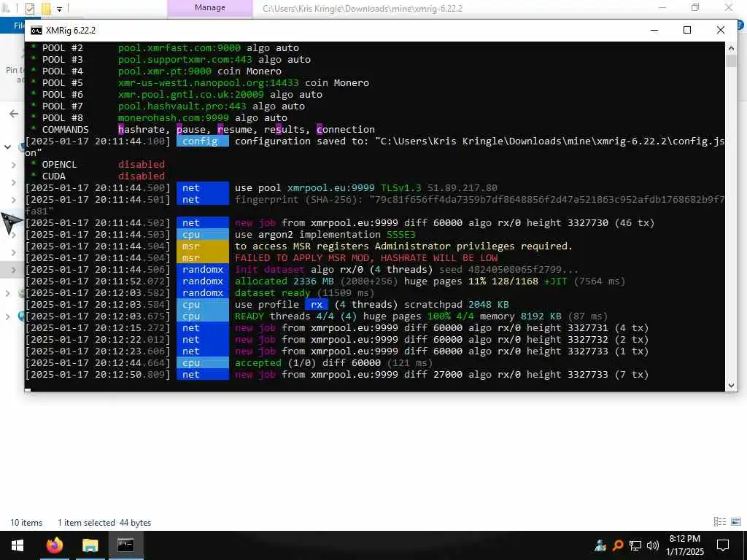Click the orange magnifier tray icon

click(x=618, y=545)
